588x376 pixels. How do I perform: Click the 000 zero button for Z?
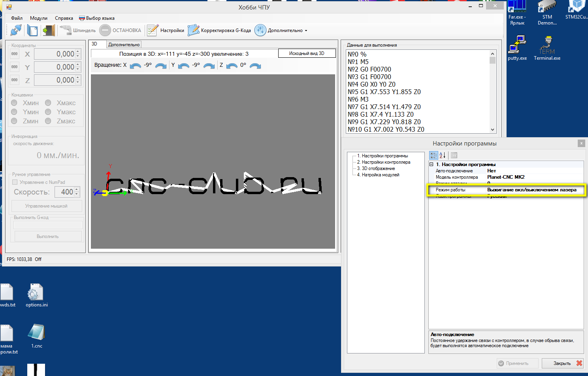pyautogui.click(x=15, y=80)
